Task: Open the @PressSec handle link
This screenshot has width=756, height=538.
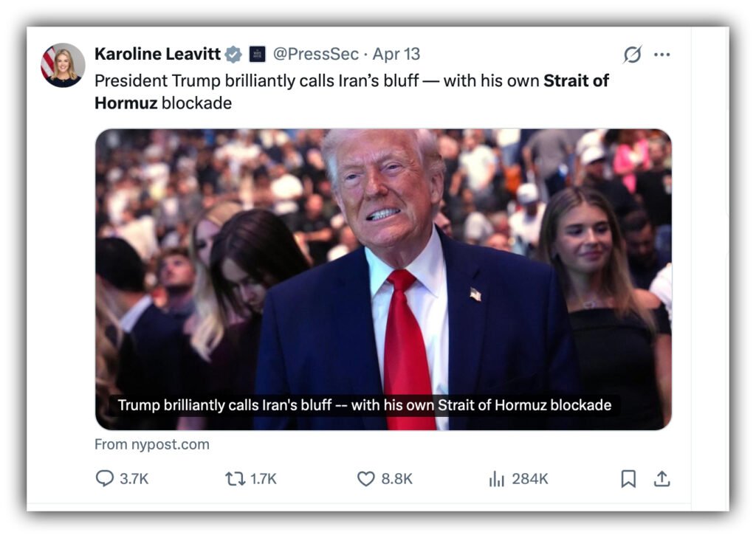Action: coord(316,54)
